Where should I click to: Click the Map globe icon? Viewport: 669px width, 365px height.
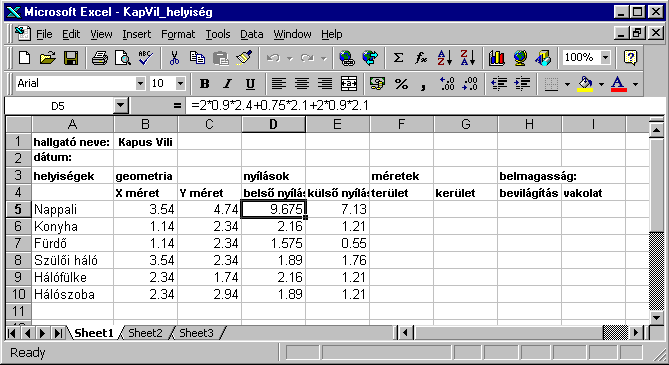520,58
